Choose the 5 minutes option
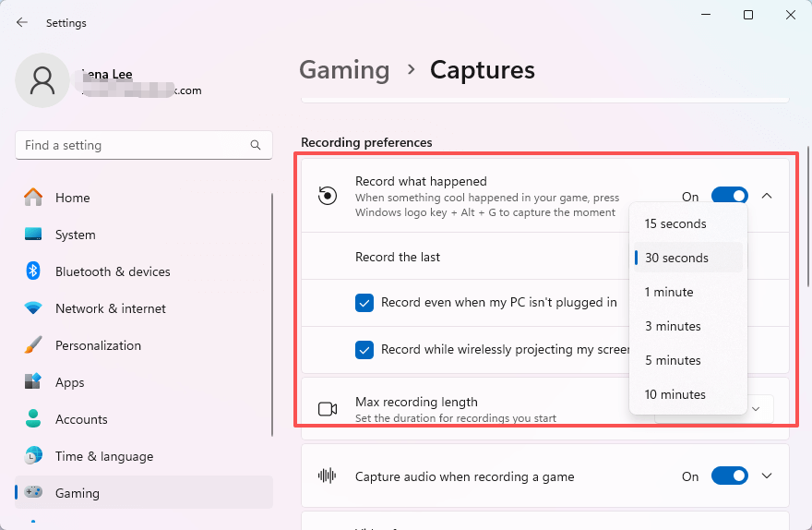Screen dimensions: 812x530 tap(673, 360)
